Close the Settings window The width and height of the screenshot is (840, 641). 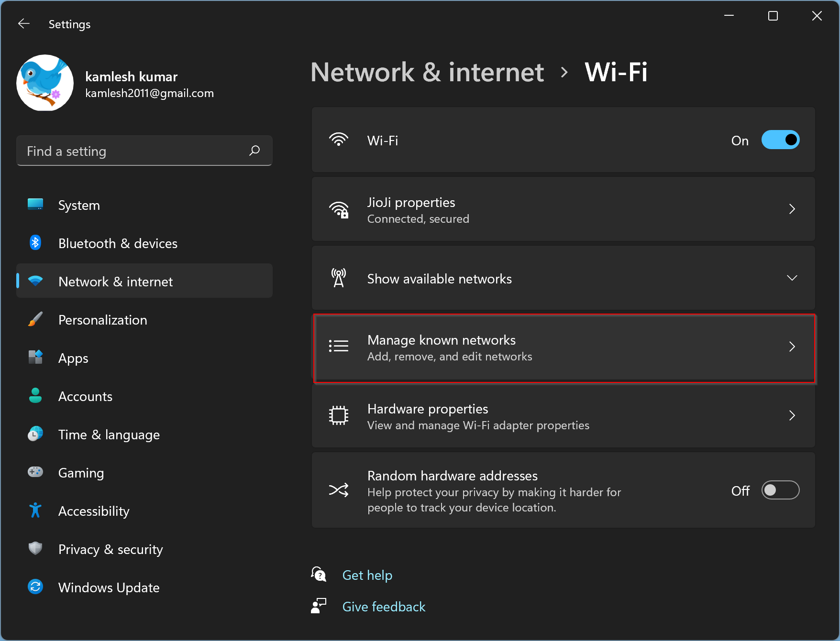817,16
